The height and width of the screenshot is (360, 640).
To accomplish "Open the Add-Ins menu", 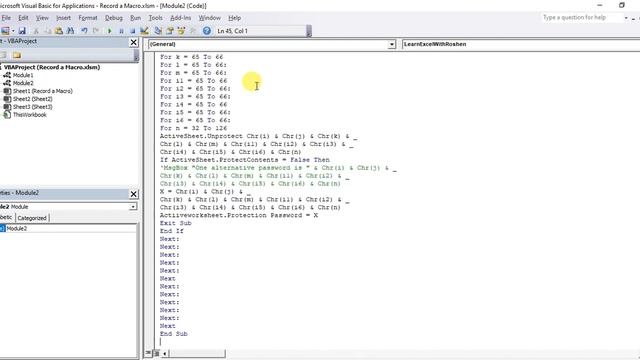I will point(180,18).
